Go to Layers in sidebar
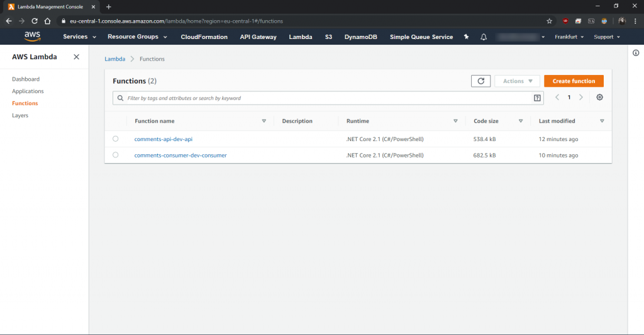The height and width of the screenshot is (335, 644). tap(20, 115)
